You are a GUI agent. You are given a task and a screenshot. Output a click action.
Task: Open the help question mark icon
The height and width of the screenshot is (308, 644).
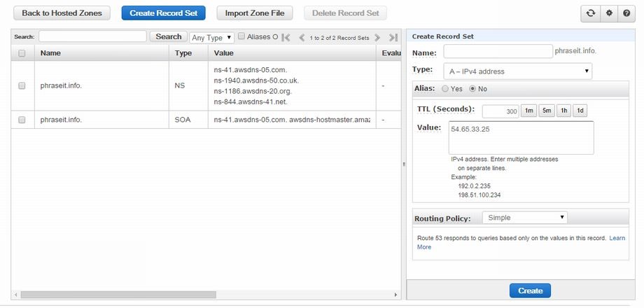tap(626, 13)
